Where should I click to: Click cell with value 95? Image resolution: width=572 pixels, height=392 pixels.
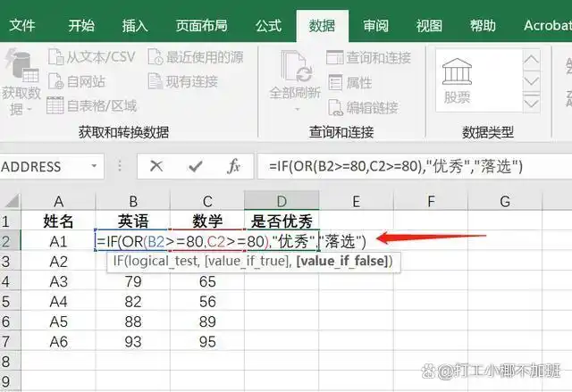point(207,341)
